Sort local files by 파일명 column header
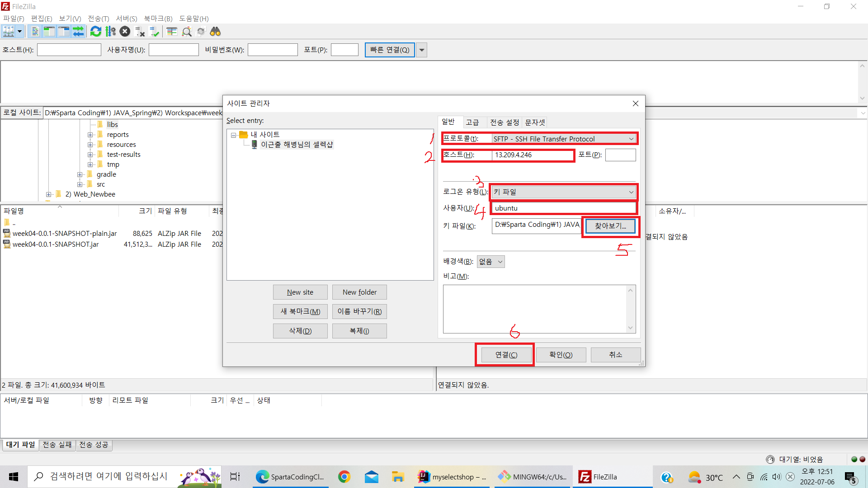Viewport: 868px width, 488px height. pos(59,211)
